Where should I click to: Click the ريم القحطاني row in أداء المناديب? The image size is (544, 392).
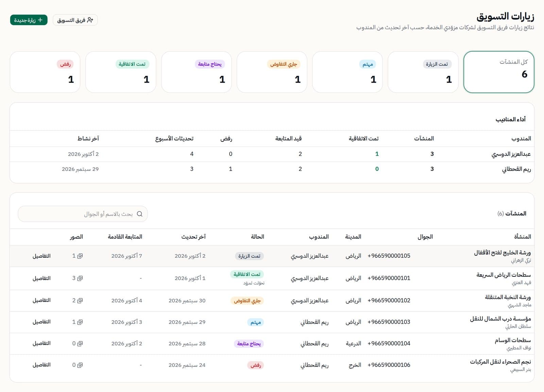pyautogui.click(x=272, y=169)
